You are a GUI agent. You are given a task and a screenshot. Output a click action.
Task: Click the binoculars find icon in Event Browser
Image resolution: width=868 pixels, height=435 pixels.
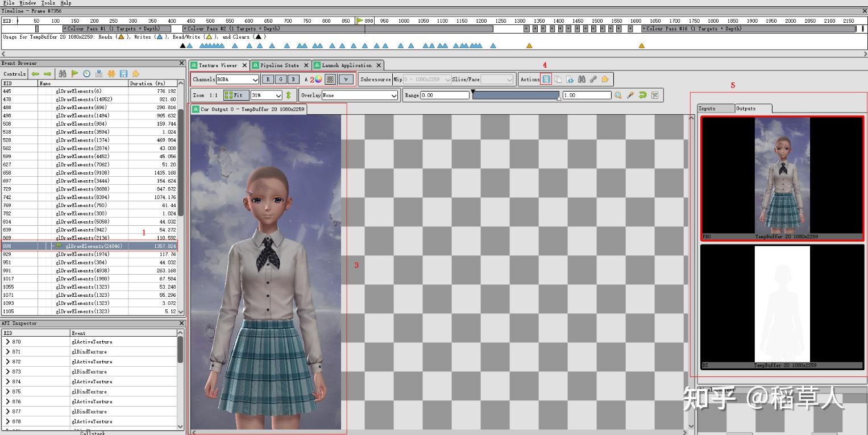(x=63, y=74)
